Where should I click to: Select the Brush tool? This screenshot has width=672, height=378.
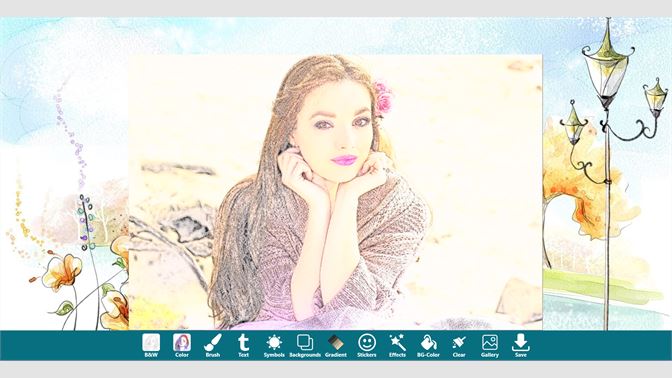tap(213, 345)
